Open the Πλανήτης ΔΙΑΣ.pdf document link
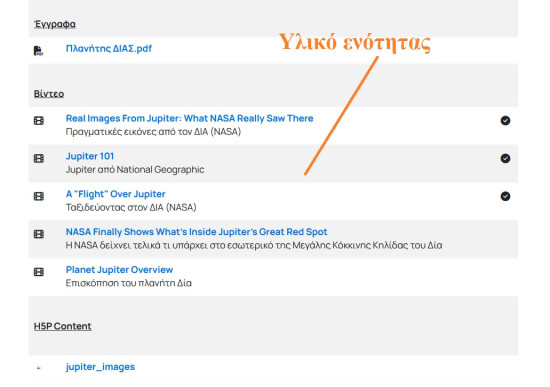 pyautogui.click(x=109, y=48)
